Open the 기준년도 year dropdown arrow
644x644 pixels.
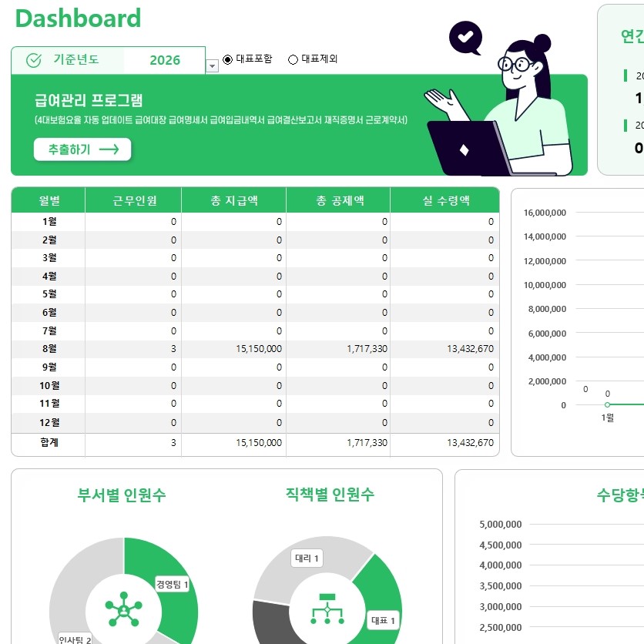click(212, 65)
